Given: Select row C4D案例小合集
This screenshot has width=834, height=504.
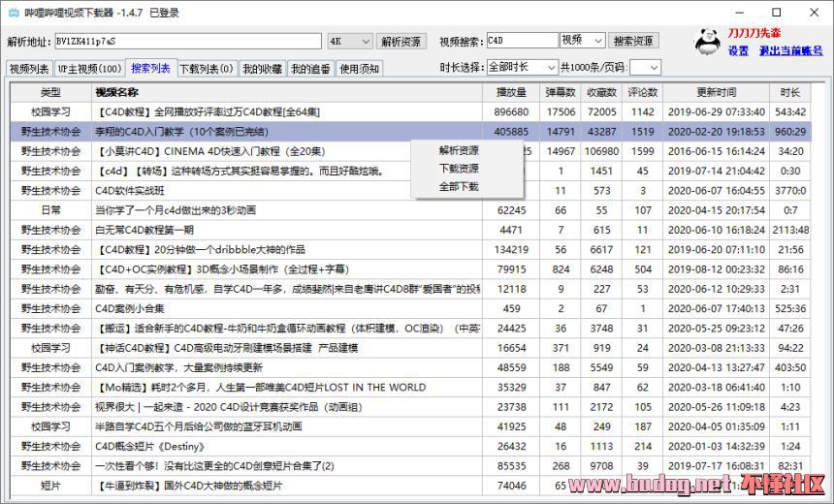Looking at the screenshot, I should (x=410, y=309).
